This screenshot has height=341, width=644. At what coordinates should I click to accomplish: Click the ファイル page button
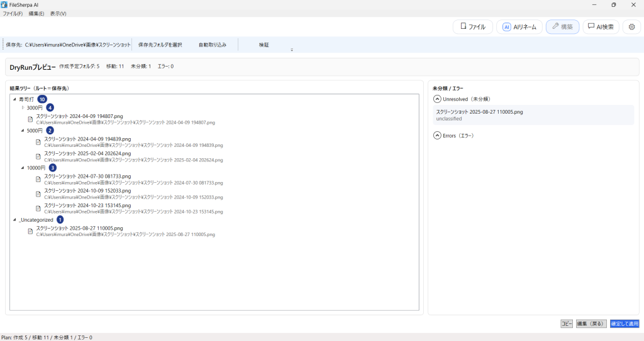472,27
